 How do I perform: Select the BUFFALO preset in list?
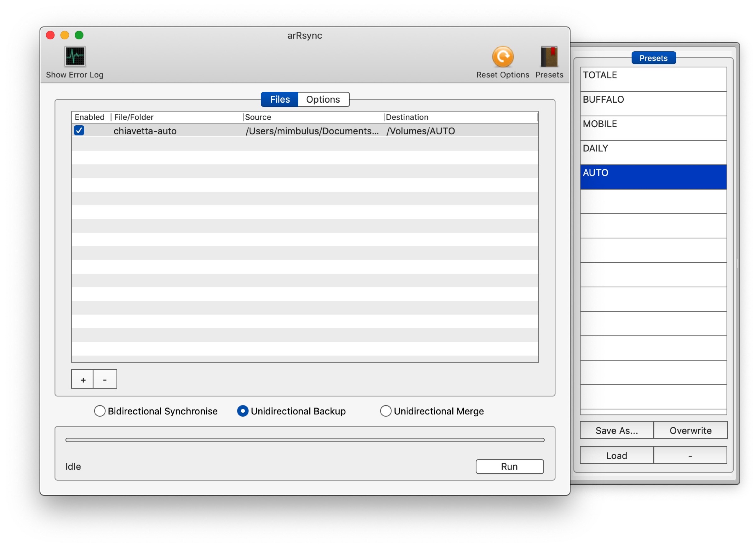click(653, 103)
